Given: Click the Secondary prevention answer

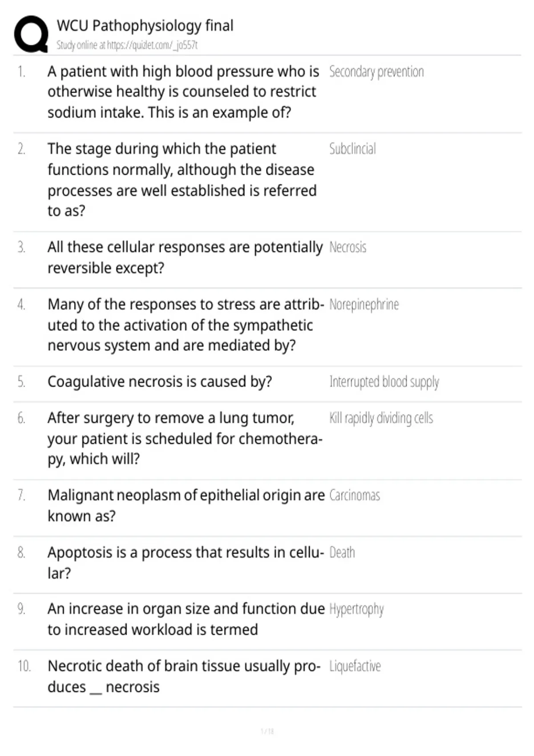Looking at the screenshot, I should [x=376, y=72].
